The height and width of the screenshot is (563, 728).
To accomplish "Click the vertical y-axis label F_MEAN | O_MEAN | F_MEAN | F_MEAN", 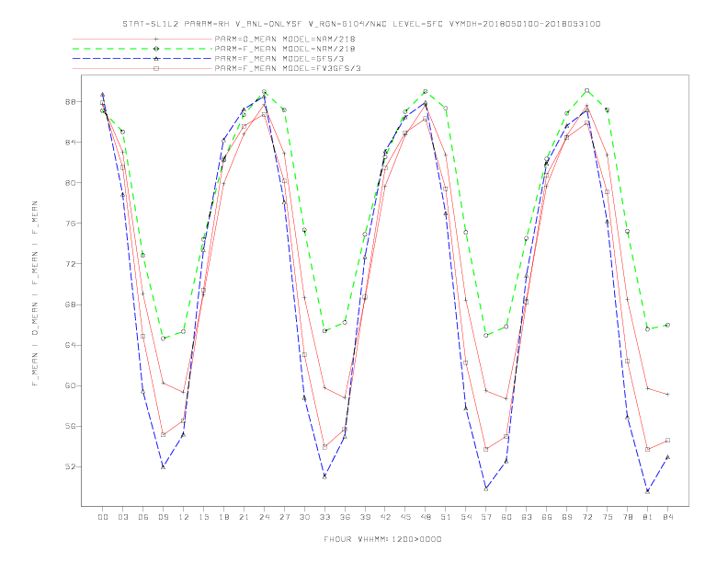I will (x=35, y=293).
